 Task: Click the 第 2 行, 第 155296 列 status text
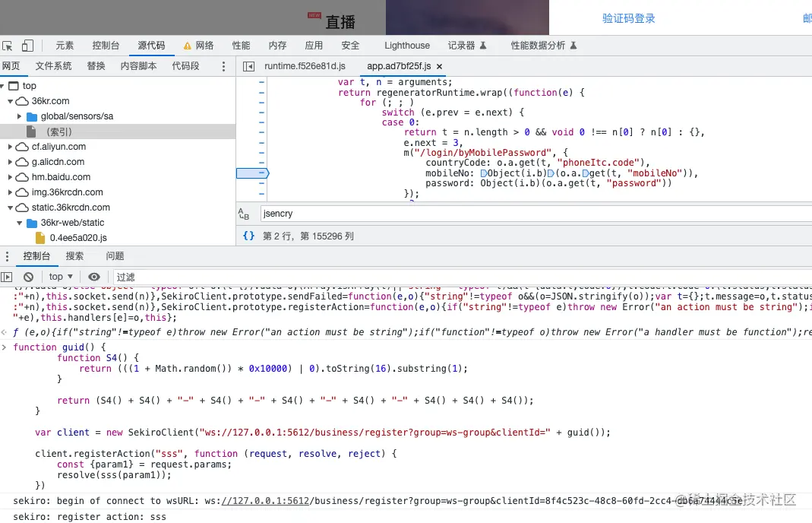[x=308, y=236]
